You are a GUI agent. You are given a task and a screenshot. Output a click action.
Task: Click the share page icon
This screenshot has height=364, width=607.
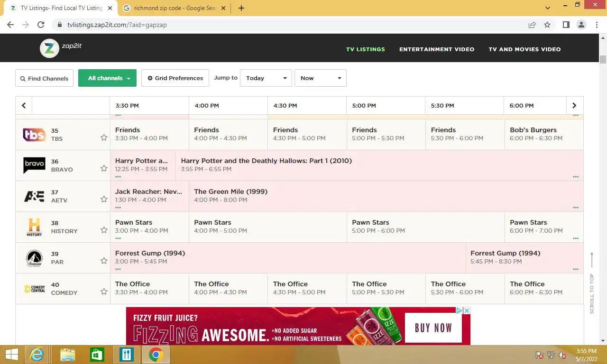532,25
